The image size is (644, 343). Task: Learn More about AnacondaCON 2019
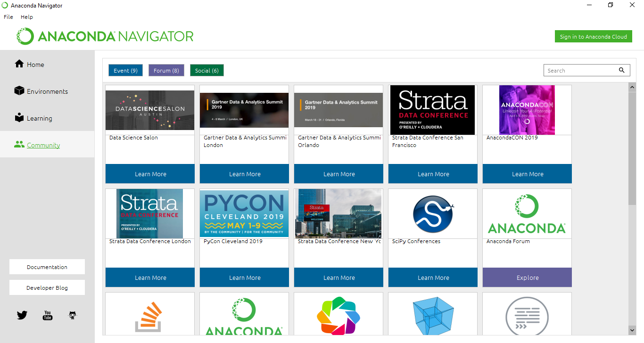tap(527, 174)
